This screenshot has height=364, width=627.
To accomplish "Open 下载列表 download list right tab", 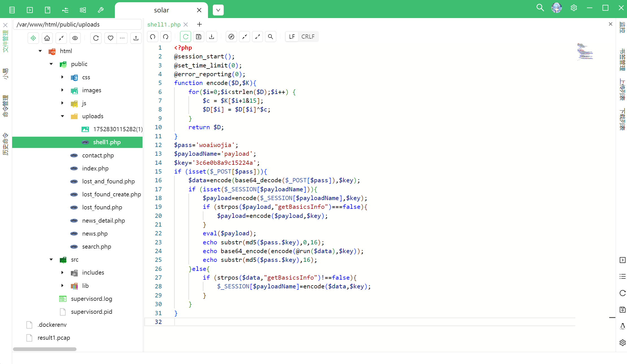I will [x=622, y=119].
